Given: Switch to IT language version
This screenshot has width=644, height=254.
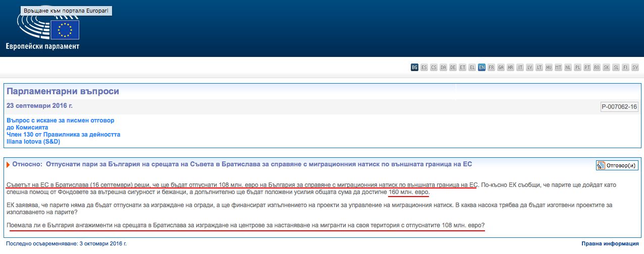Looking at the screenshot, I should 520,67.
